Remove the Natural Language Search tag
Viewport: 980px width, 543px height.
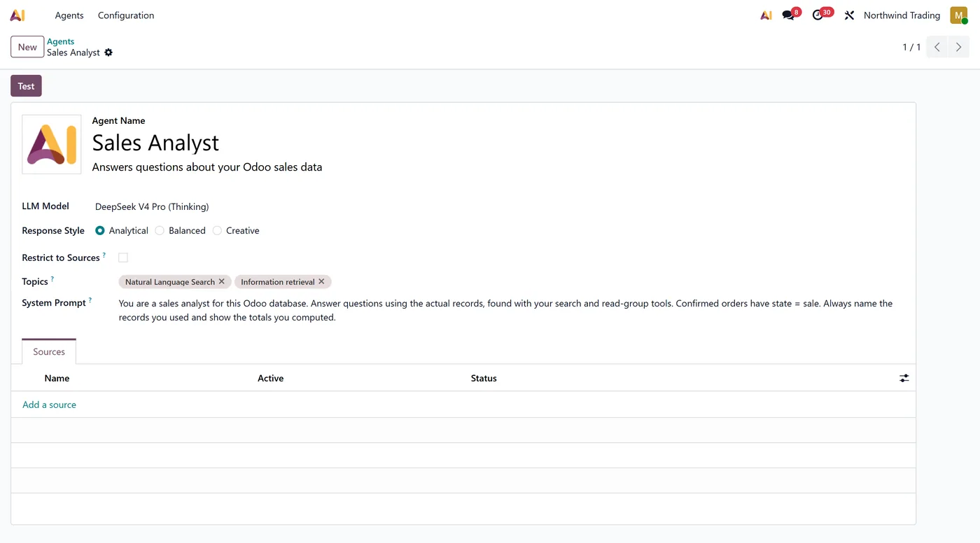click(x=222, y=281)
